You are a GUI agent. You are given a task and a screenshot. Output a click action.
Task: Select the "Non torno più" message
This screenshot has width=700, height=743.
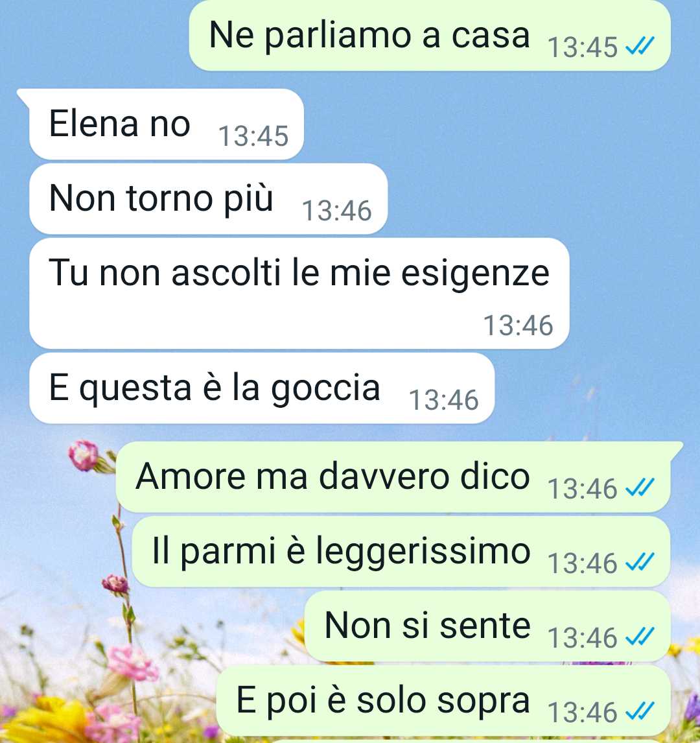[x=209, y=198]
